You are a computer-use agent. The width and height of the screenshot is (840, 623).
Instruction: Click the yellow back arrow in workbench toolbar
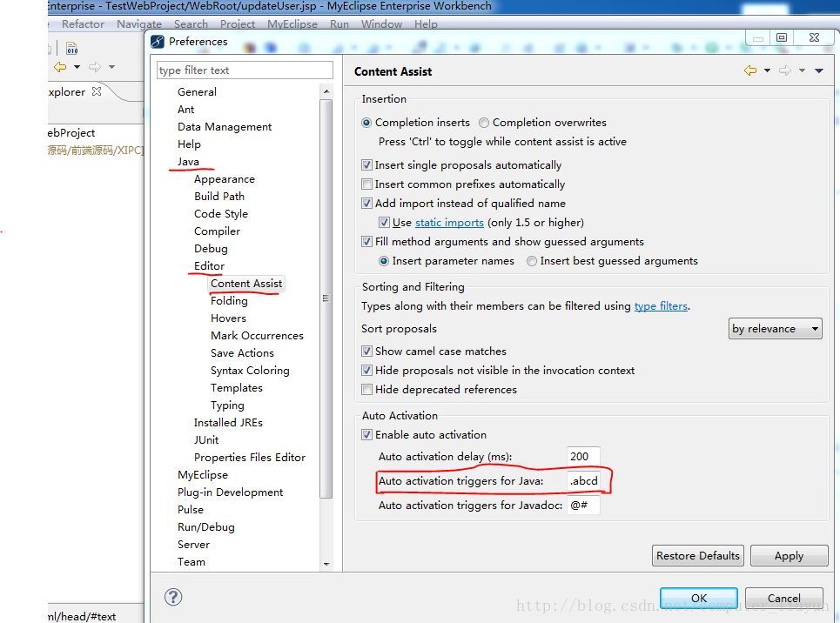(60, 67)
